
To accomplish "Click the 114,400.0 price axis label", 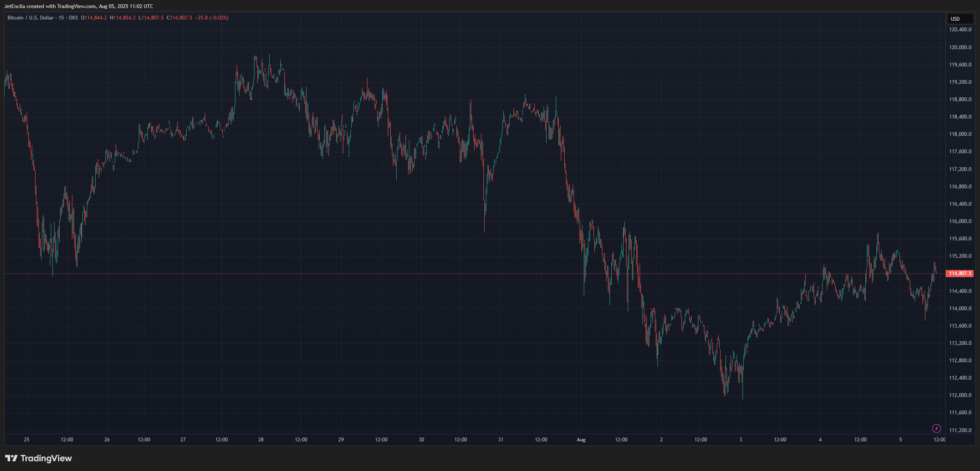I will 960,291.
